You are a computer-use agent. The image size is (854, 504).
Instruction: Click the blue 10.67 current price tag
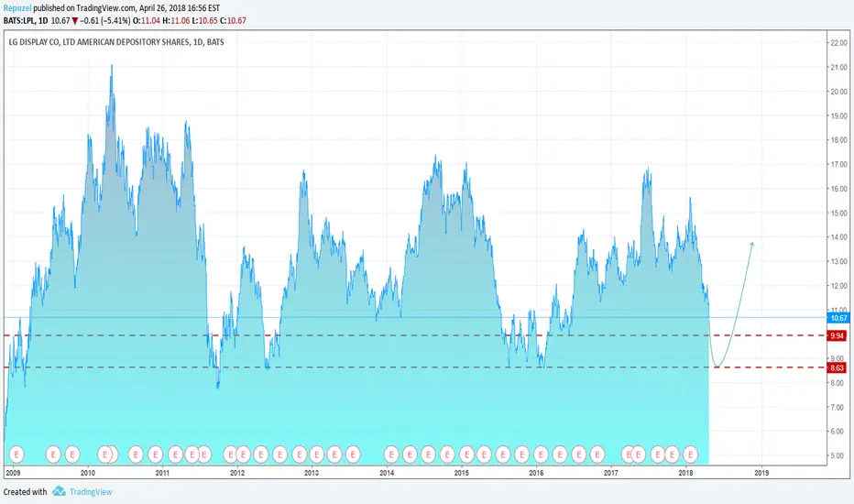(x=838, y=318)
